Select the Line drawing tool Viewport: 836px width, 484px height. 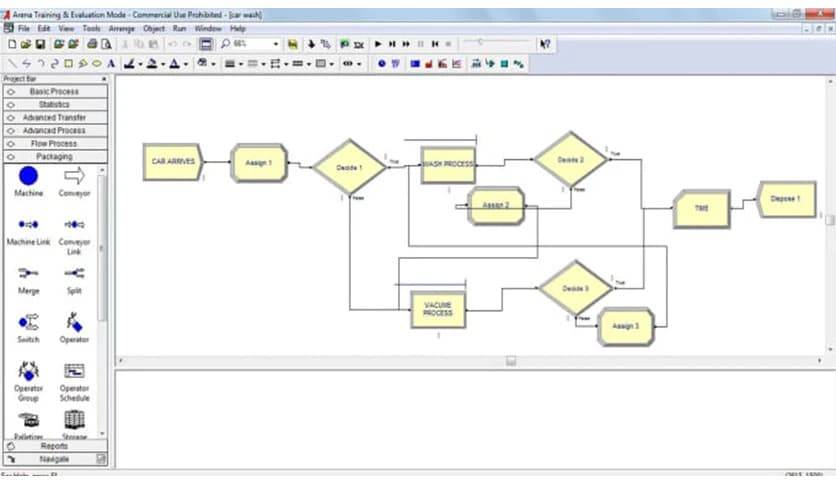(x=12, y=64)
